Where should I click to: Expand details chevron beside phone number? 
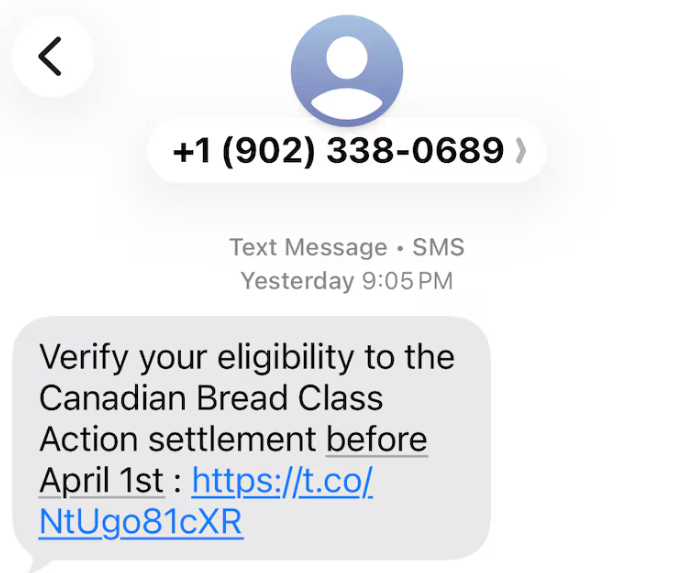tap(520, 151)
